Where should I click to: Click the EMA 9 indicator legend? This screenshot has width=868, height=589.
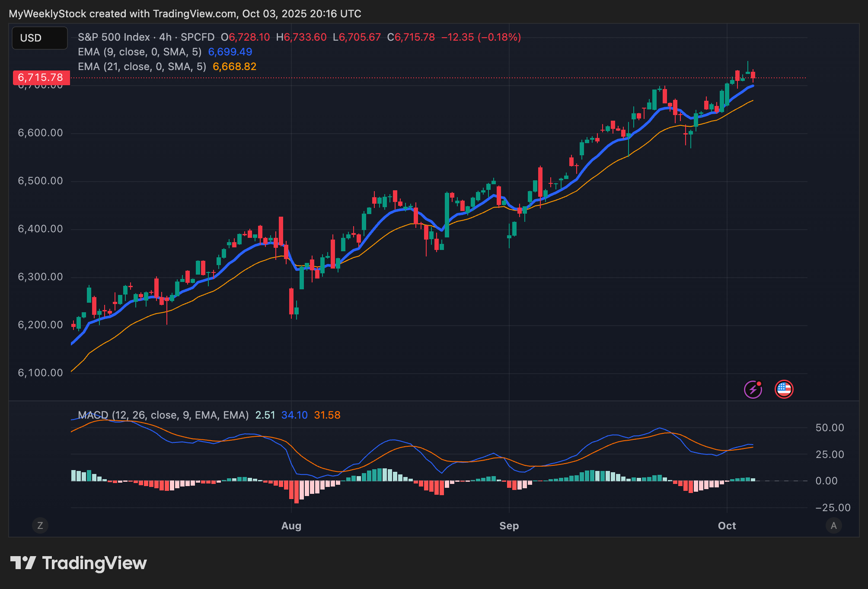(x=139, y=52)
